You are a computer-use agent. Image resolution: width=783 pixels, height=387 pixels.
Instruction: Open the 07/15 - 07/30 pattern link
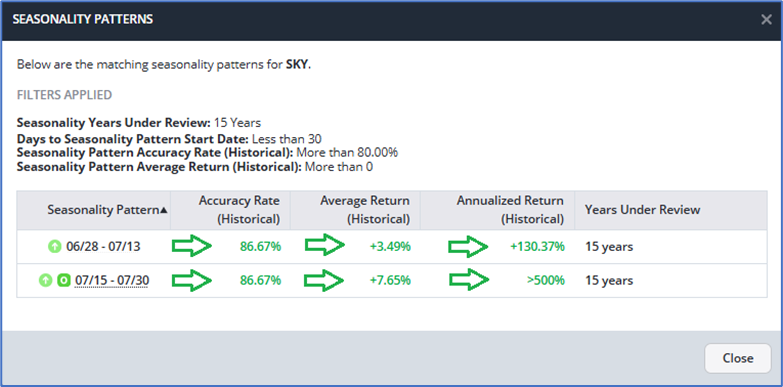(112, 281)
